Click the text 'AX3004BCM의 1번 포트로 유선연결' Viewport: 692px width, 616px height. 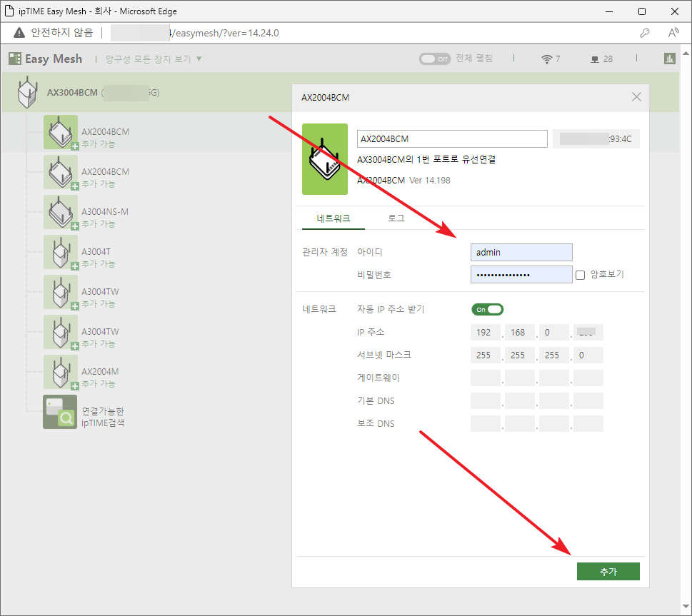(426, 159)
